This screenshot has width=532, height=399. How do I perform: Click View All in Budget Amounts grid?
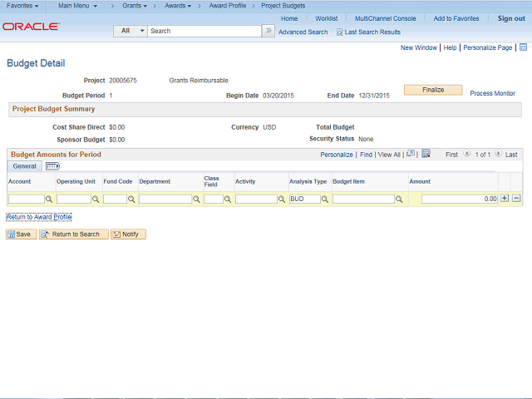[389, 155]
